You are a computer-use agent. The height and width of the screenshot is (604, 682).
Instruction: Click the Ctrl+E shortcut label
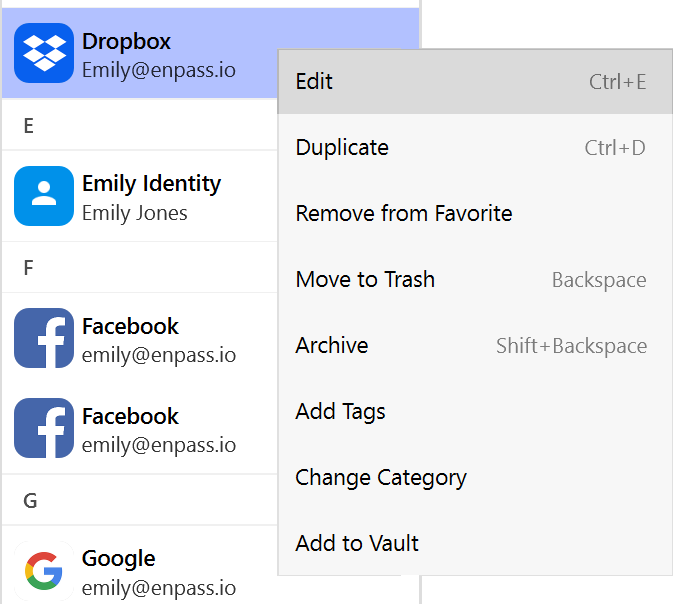(618, 82)
